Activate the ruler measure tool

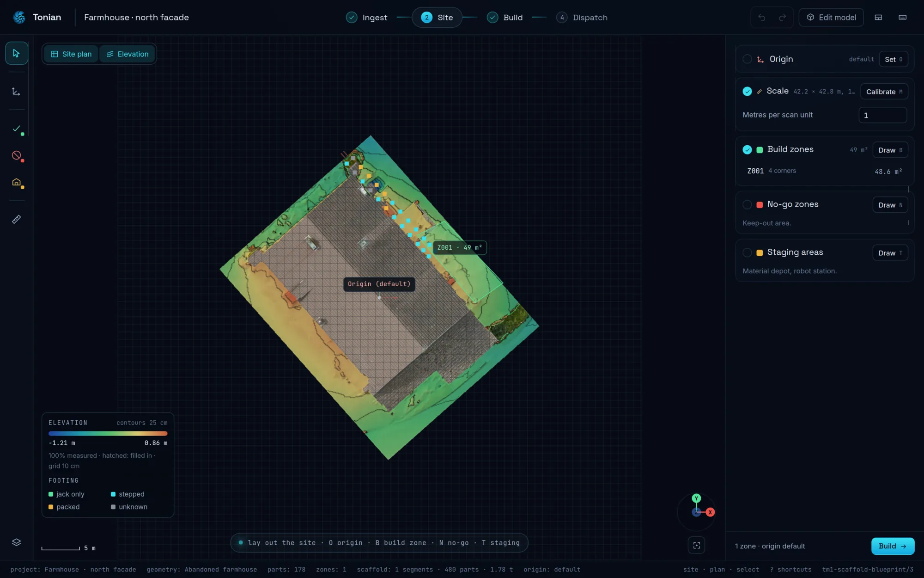17,219
